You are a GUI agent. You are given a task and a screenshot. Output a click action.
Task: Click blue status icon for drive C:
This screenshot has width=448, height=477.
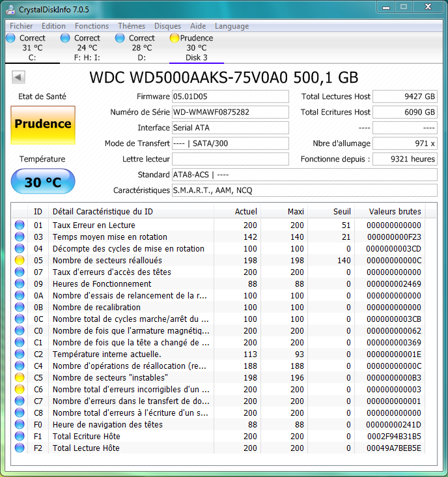tap(10, 38)
